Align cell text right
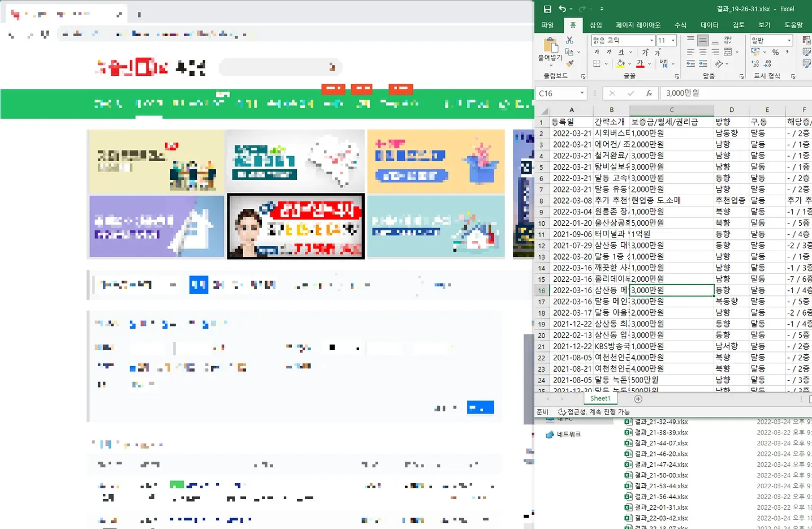Image resolution: width=812 pixels, height=529 pixels. 715,52
